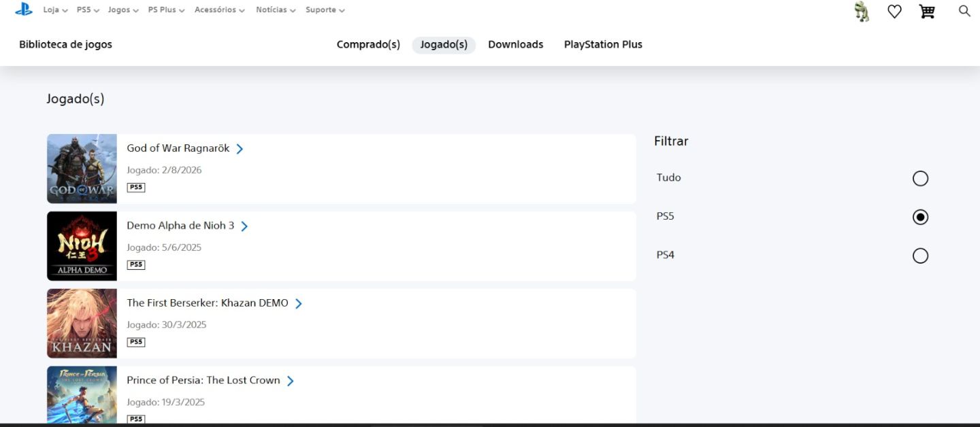Switch to the PlayStation Plus tab
The height and width of the screenshot is (427, 980).
coord(603,45)
